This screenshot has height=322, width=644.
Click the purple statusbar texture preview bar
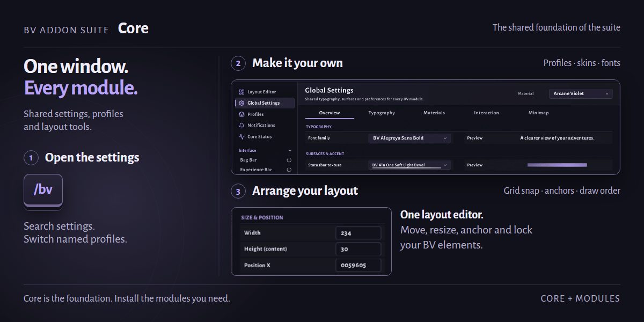coord(557,165)
